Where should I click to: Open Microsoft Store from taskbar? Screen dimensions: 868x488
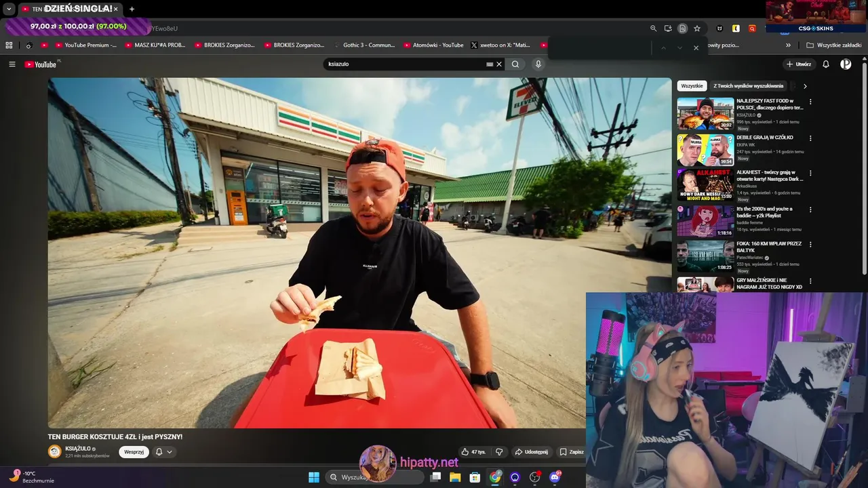475,477
